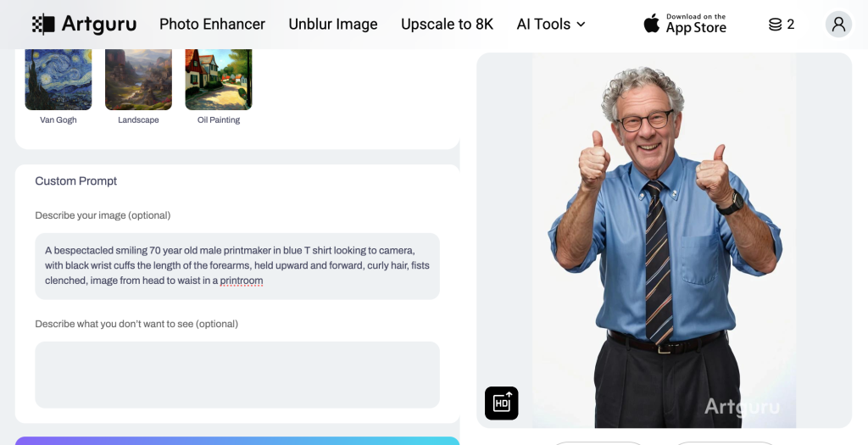The image size is (868, 445).
Task: Open the user profile avatar icon
Action: pos(838,25)
